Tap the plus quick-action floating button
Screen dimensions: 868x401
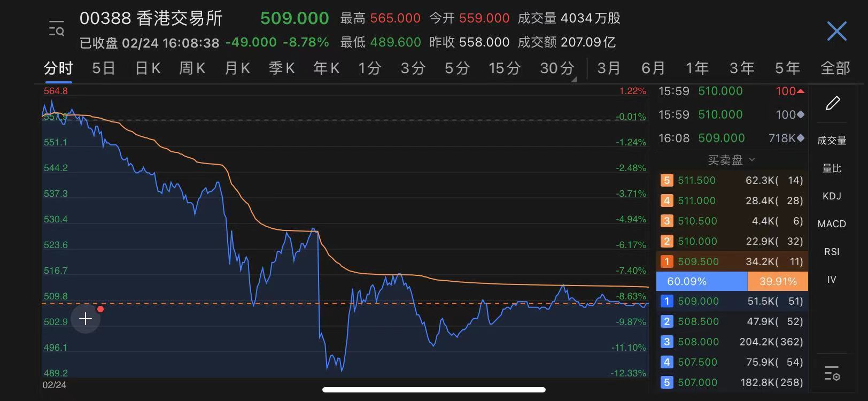86,319
